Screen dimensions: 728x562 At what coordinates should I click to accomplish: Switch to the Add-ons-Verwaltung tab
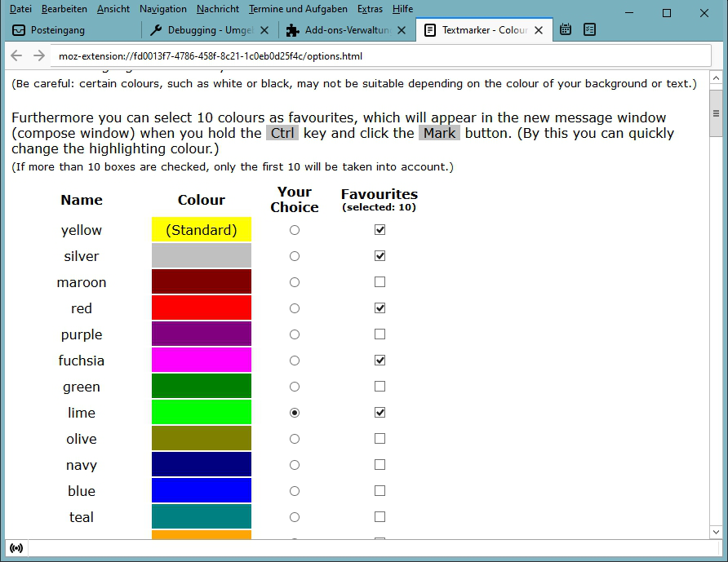[x=348, y=30]
